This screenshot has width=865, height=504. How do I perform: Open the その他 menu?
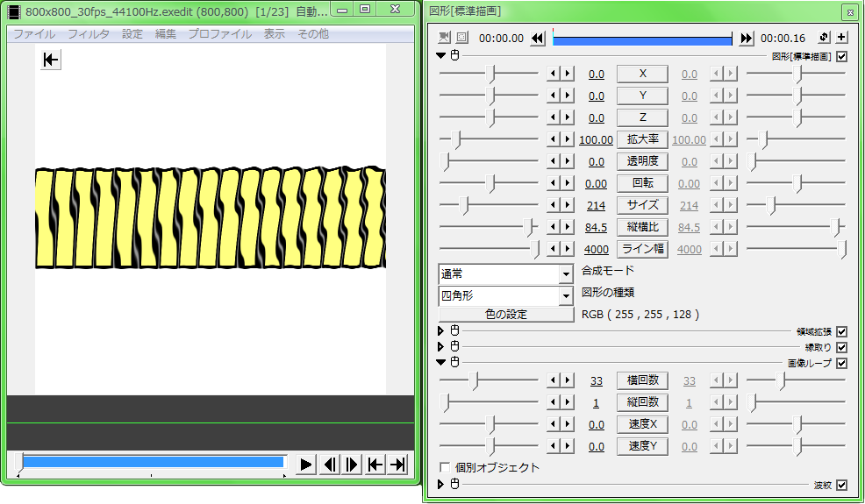tap(313, 34)
